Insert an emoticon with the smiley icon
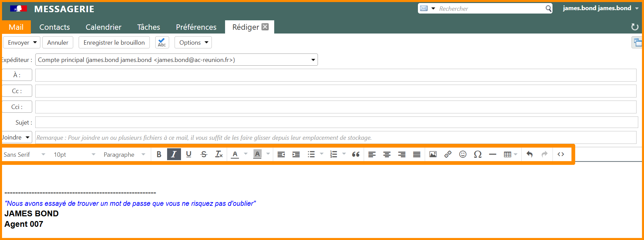Image resolution: width=644 pixels, height=240 pixels. tap(463, 154)
